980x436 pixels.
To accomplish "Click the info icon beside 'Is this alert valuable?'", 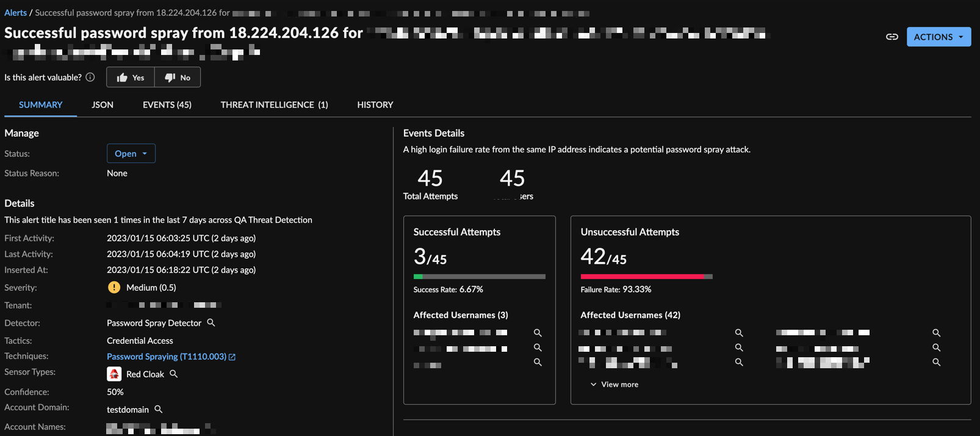I will pos(90,77).
